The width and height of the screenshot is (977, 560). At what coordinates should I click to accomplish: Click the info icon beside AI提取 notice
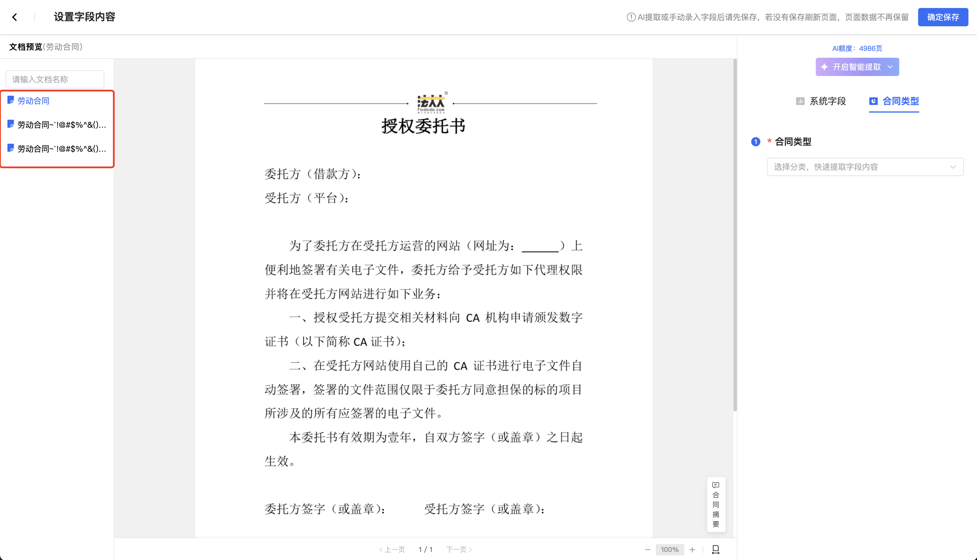631,17
